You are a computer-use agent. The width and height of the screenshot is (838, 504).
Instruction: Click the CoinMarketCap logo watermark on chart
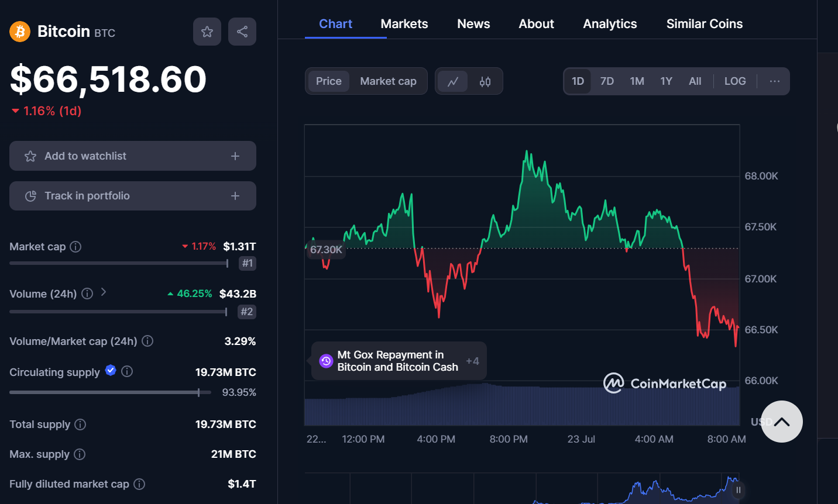(x=665, y=384)
